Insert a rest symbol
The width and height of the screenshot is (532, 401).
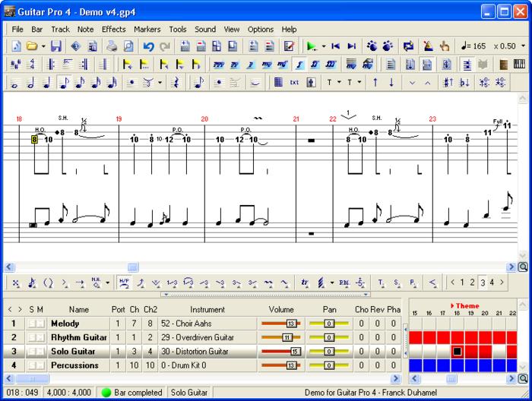[x=176, y=82]
